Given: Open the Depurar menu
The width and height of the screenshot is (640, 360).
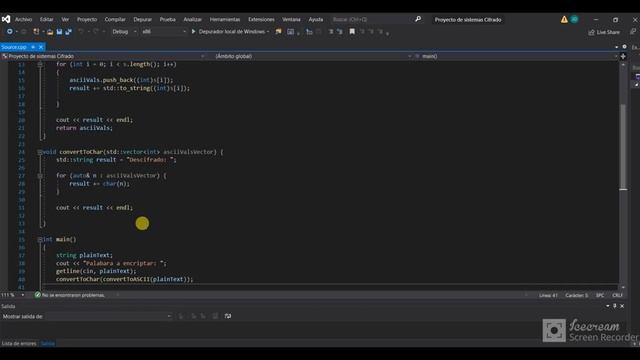Looking at the screenshot, I should [x=142, y=19].
